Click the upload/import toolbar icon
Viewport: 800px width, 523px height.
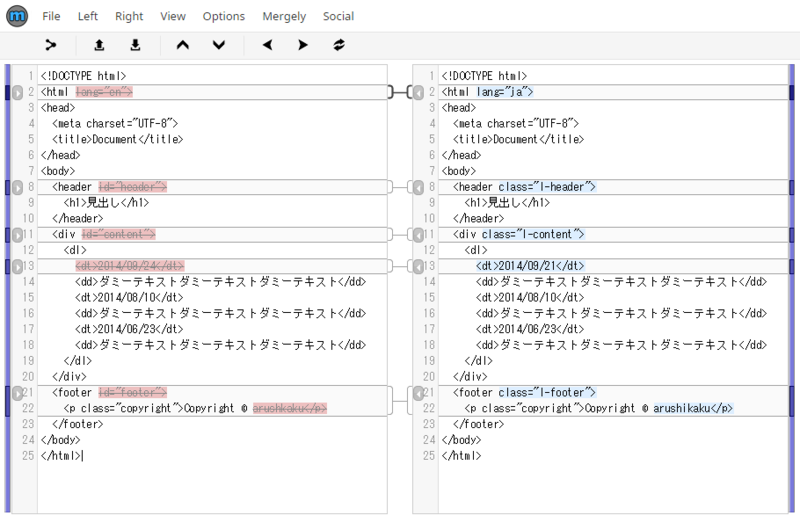click(99, 45)
